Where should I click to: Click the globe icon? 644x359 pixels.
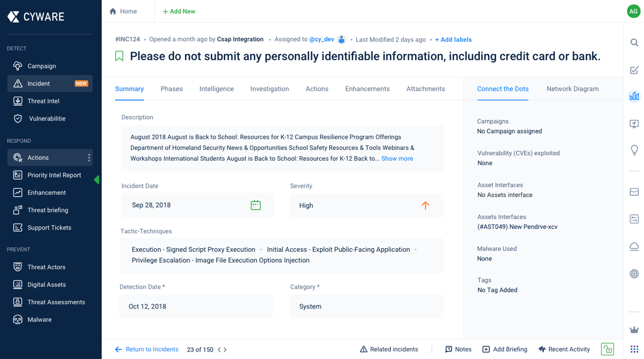[x=634, y=273]
